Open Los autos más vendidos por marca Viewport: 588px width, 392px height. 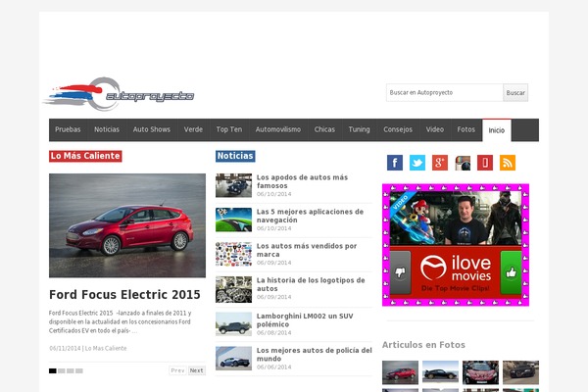(x=307, y=250)
